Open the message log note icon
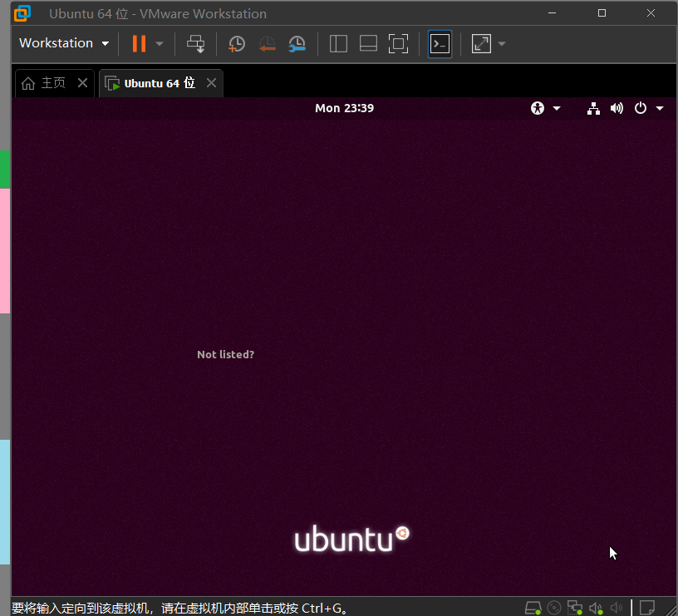Viewport: 678px width, 616px height. point(647,608)
